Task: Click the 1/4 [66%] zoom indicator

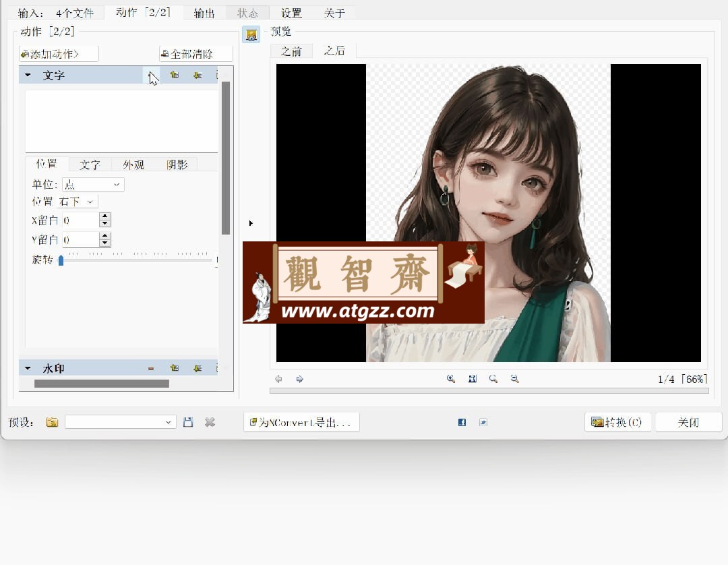Action: tap(682, 379)
